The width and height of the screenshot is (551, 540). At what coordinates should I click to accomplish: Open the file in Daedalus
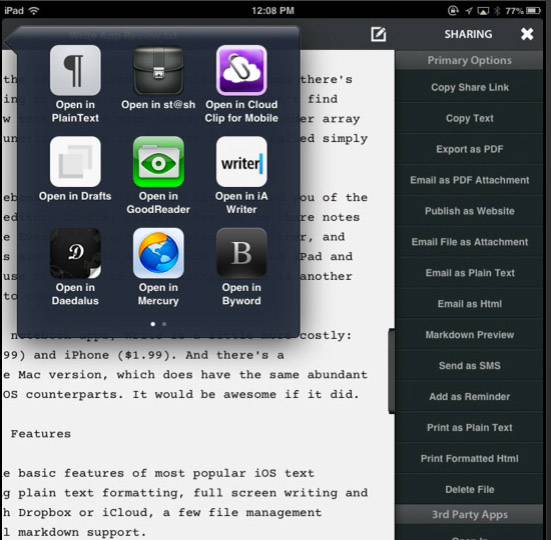pos(75,253)
